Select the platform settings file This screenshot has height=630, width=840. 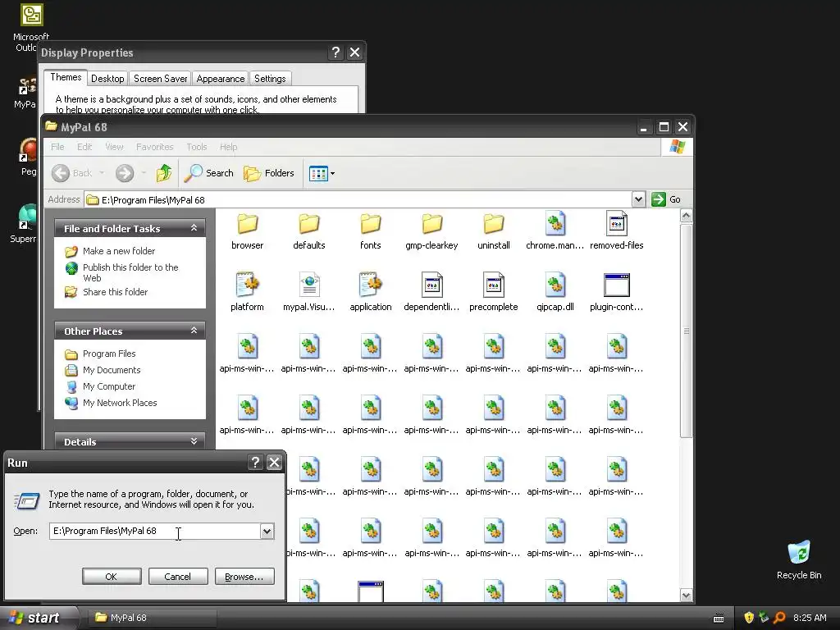click(247, 292)
